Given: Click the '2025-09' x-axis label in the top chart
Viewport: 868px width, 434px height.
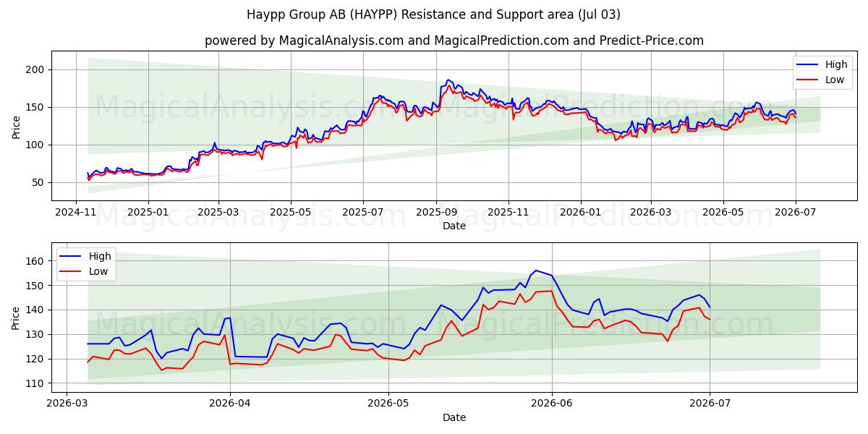Looking at the screenshot, I should (436, 213).
